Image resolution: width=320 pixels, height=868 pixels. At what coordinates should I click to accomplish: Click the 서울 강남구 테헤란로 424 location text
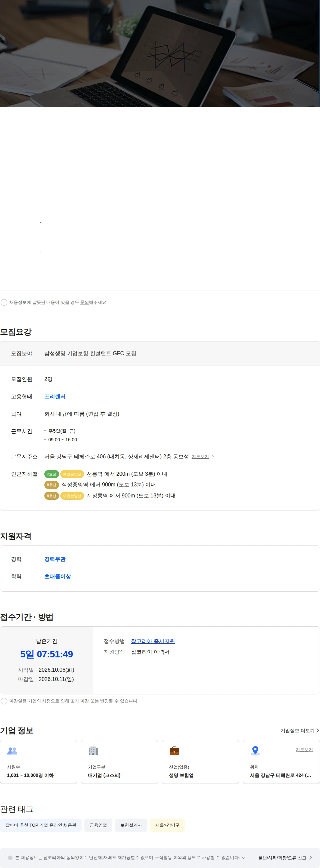tap(280, 775)
